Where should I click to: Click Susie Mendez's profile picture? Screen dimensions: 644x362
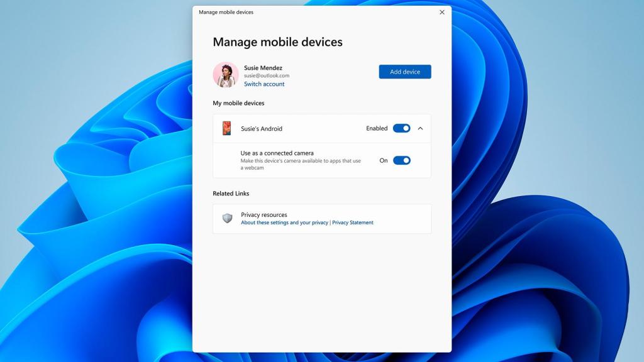pos(226,75)
